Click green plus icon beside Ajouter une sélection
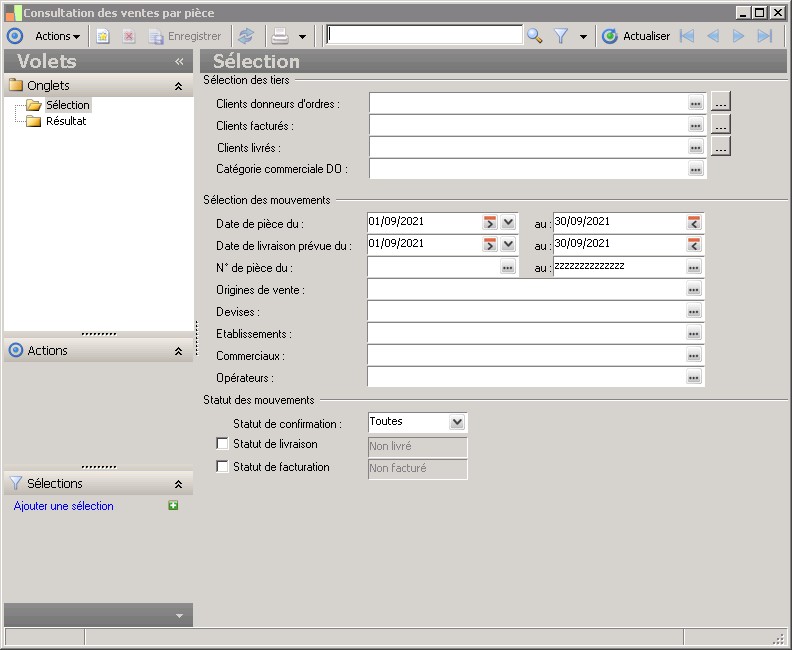This screenshot has height=650, width=792. 174,506
